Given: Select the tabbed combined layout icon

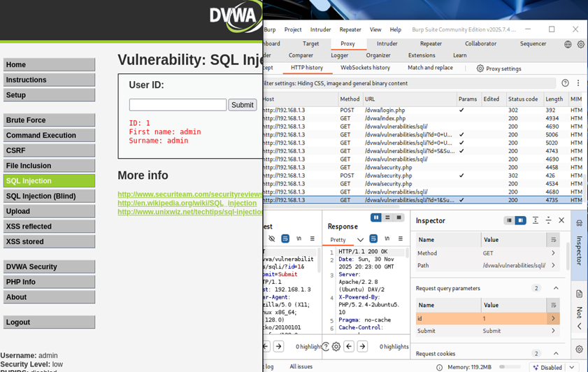Looking at the screenshot, I should tap(399, 217).
